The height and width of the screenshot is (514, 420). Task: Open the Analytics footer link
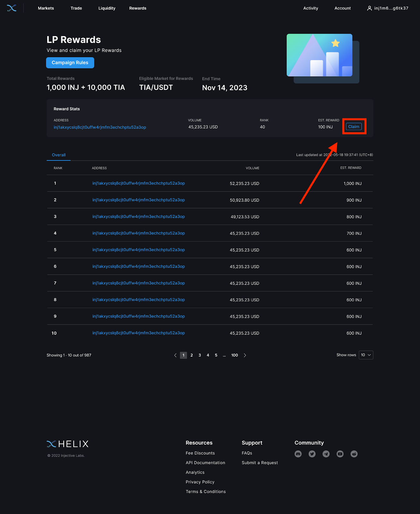click(195, 473)
